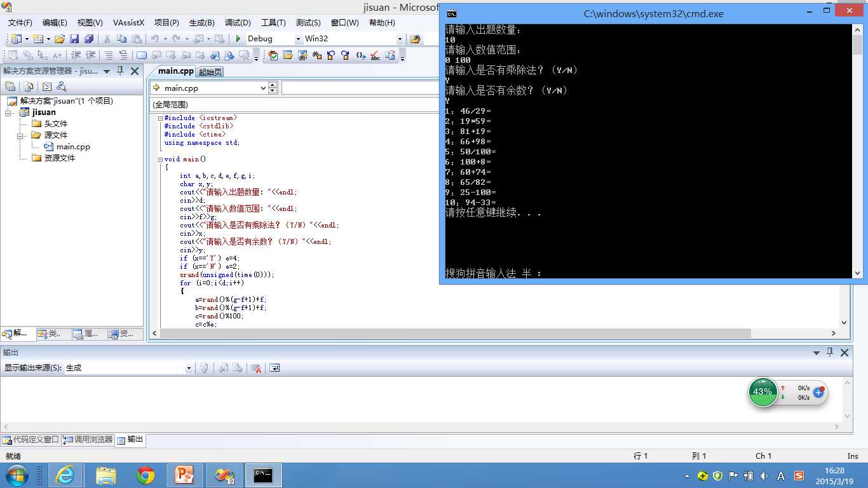Clear all output with the red X icon
The height and width of the screenshot is (488, 868).
(x=256, y=368)
